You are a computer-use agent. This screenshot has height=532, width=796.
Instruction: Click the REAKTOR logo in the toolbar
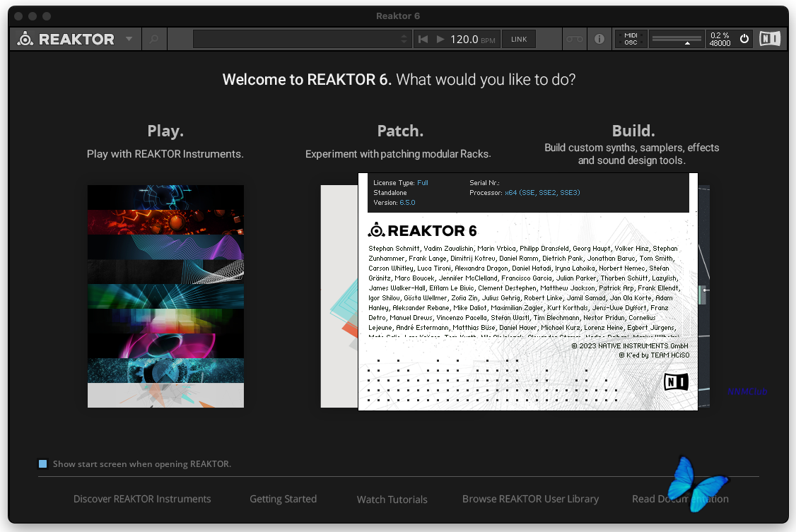pyautogui.click(x=66, y=39)
